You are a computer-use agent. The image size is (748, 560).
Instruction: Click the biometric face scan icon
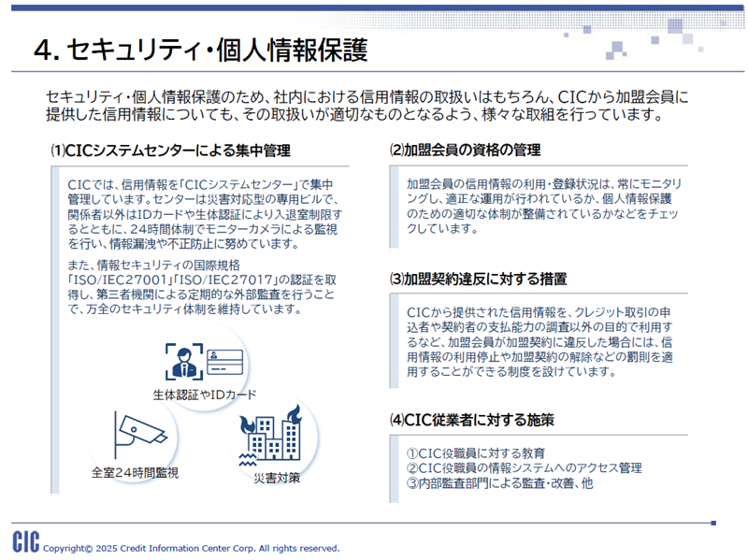[183, 359]
